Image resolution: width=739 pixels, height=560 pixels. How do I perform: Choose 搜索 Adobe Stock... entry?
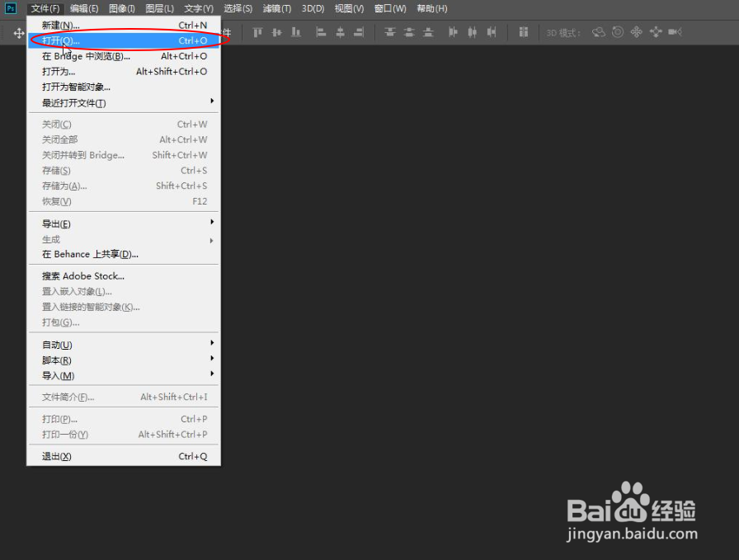(x=124, y=276)
